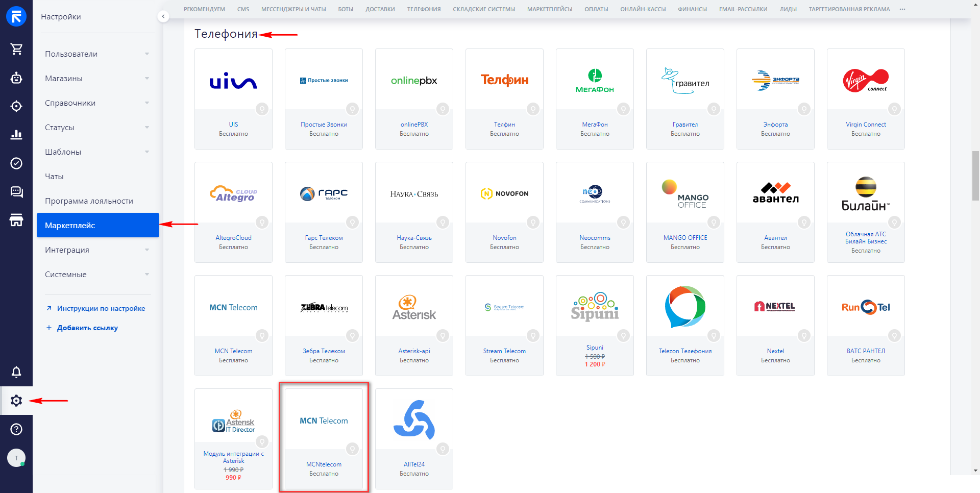
Task: Expand the Статусы menu section
Action: (97, 127)
